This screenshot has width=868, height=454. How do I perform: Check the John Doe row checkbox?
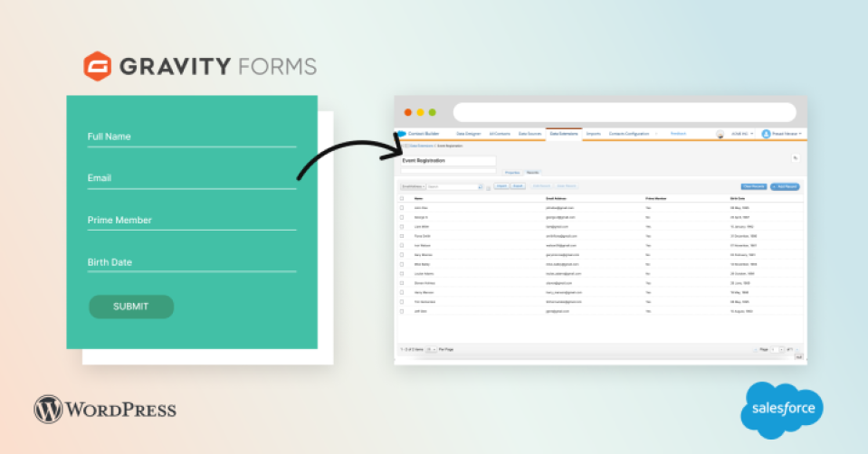coord(402,208)
